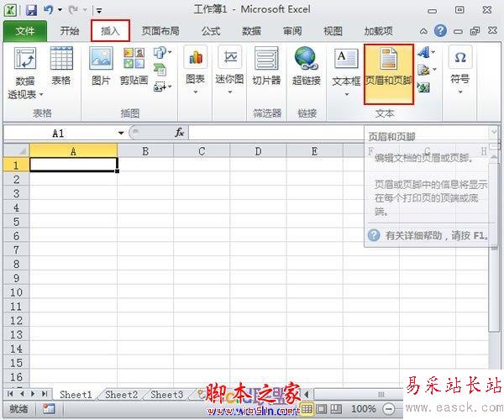Open the 文件 (File) tab
The image size is (504, 420).
tap(25, 31)
